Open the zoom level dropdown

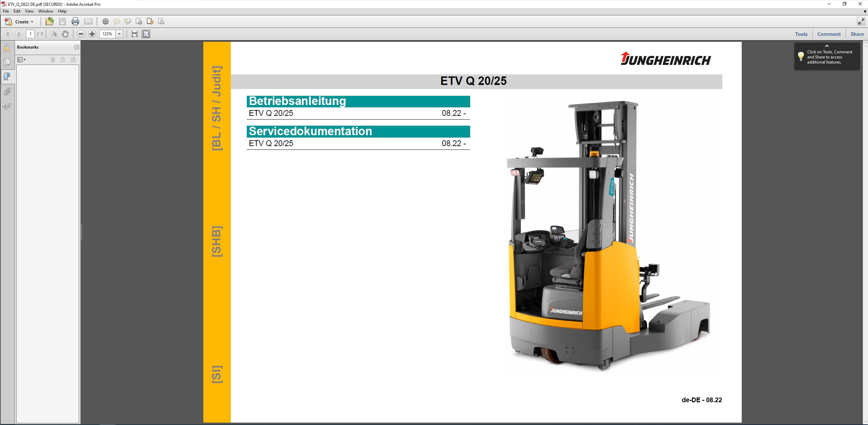[x=119, y=34]
